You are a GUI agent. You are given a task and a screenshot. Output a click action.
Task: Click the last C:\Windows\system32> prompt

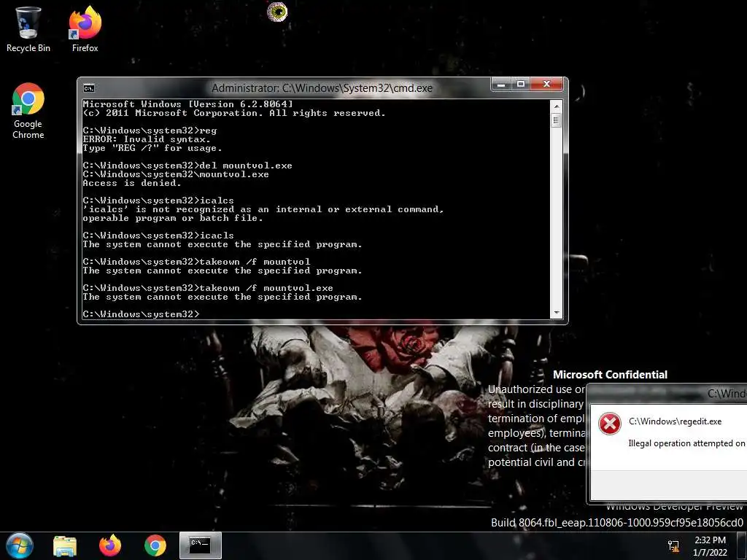click(141, 314)
